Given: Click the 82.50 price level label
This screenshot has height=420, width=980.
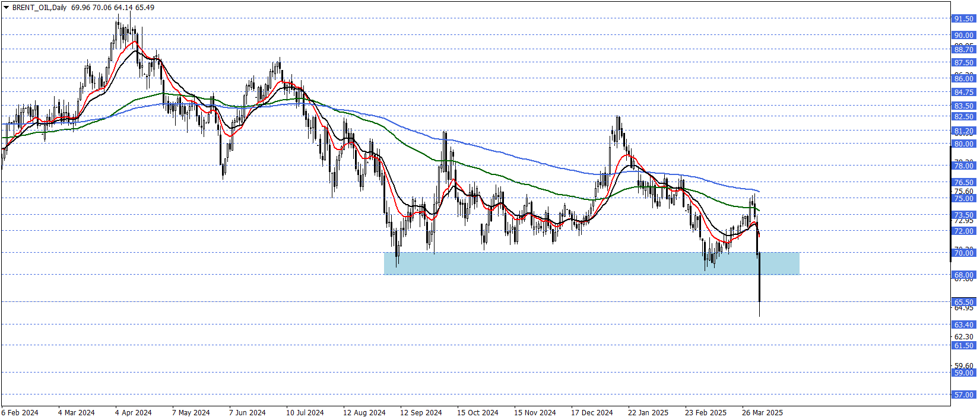Looking at the screenshot, I should 964,117.
